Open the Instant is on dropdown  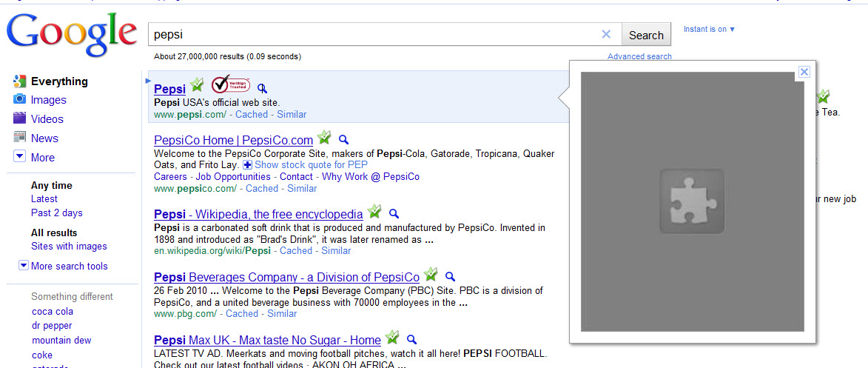tap(709, 30)
